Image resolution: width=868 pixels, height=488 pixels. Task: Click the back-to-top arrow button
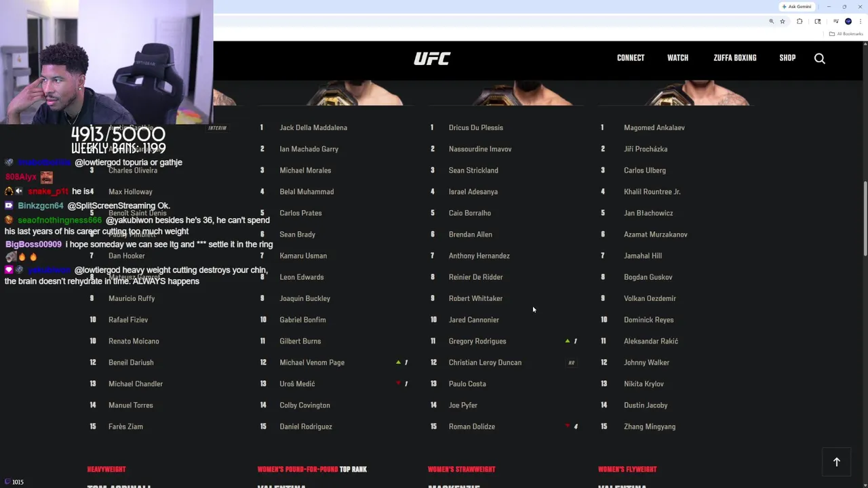point(837,462)
